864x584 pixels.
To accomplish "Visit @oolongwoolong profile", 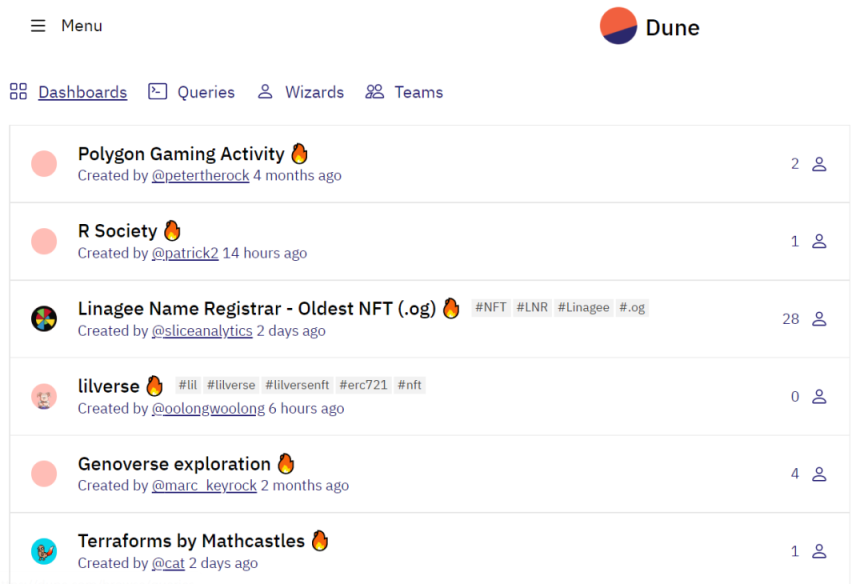I will click(x=208, y=408).
